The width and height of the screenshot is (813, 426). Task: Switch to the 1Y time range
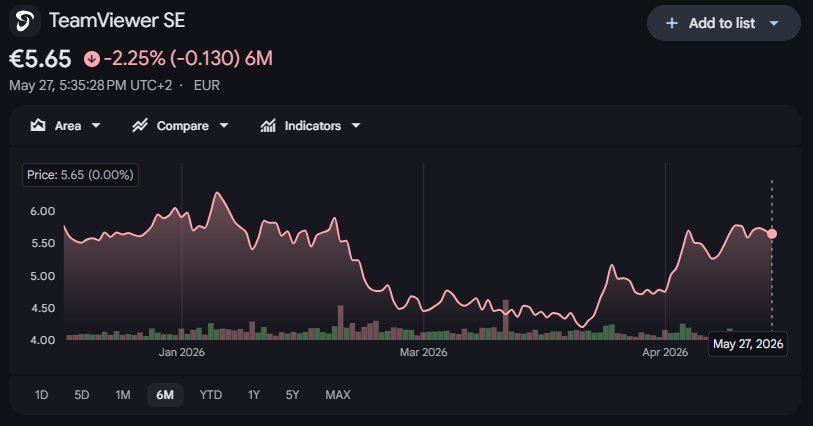tap(254, 395)
